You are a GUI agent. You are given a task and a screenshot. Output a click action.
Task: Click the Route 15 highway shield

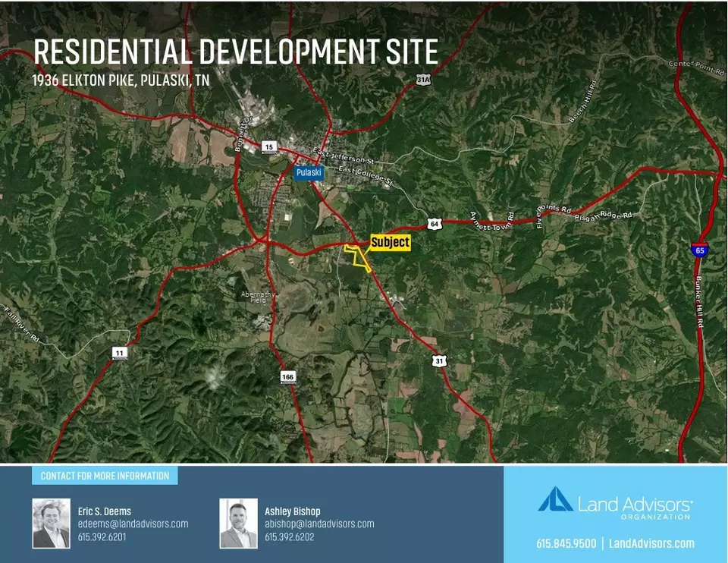[268, 146]
